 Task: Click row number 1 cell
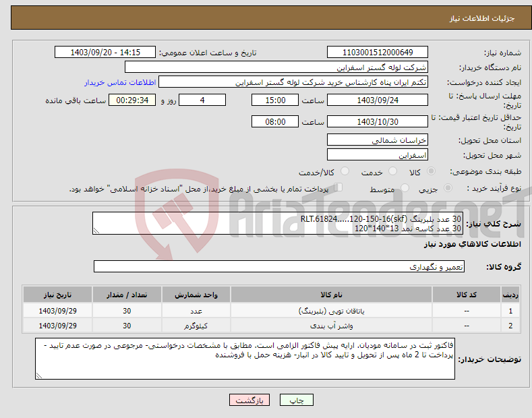coord(510,311)
